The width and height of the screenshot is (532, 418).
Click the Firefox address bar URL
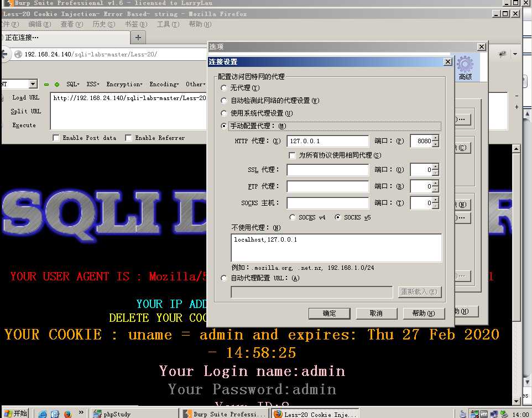[91, 54]
